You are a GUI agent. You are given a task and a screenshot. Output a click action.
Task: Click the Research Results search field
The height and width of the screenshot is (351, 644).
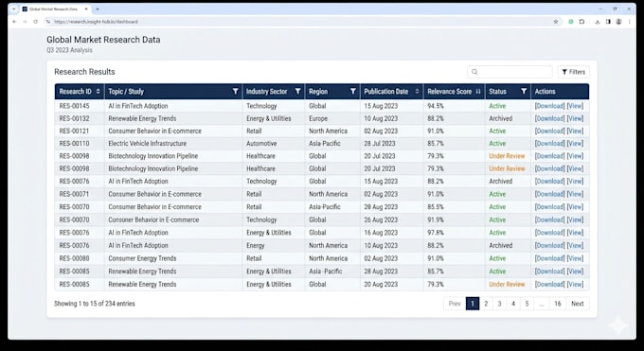tap(510, 72)
